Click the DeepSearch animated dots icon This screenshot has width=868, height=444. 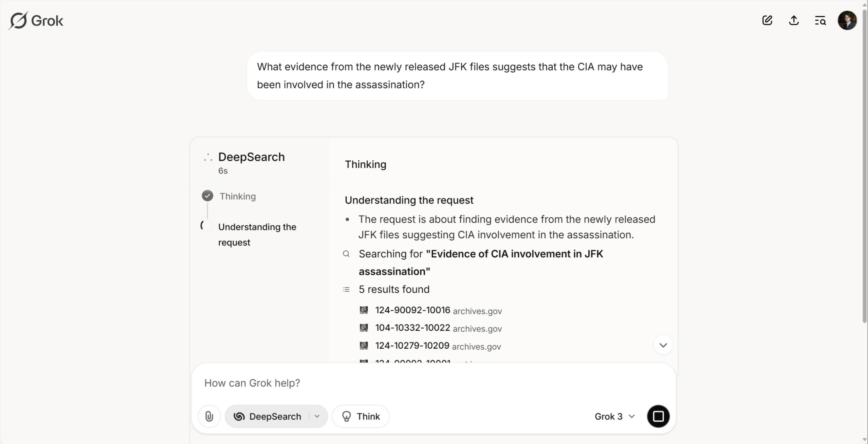(x=208, y=158)
